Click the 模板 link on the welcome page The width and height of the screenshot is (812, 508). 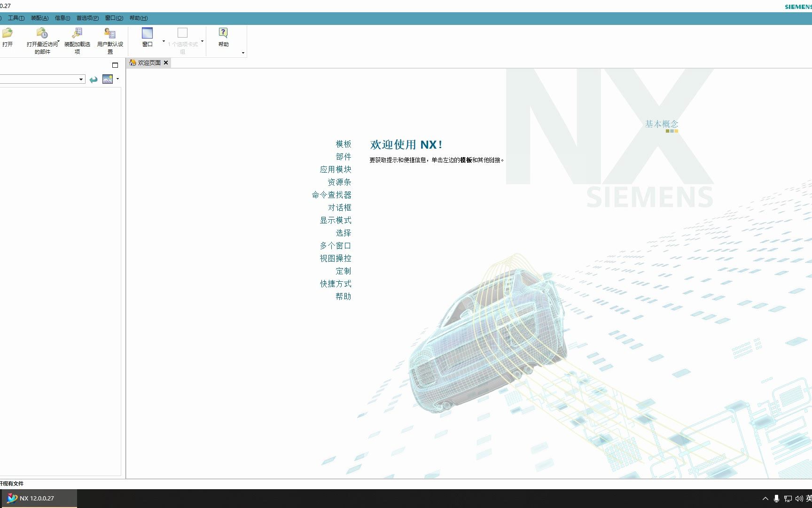(343, 144)
